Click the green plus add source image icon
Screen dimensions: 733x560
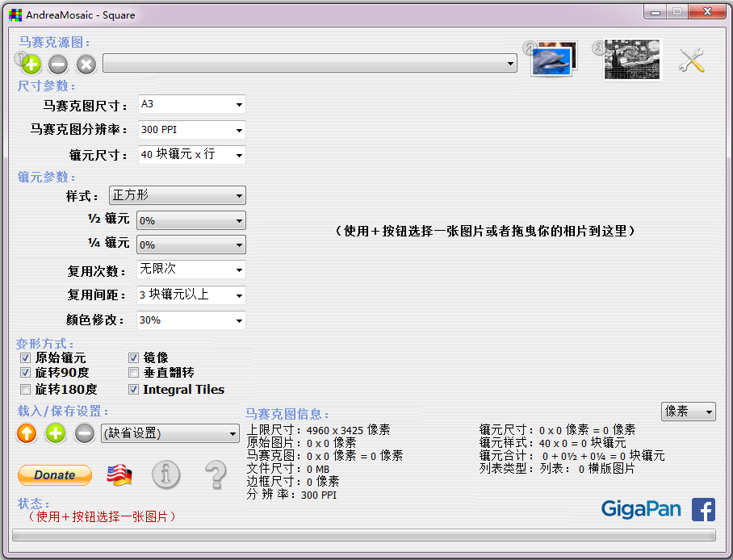pos(31,65)
